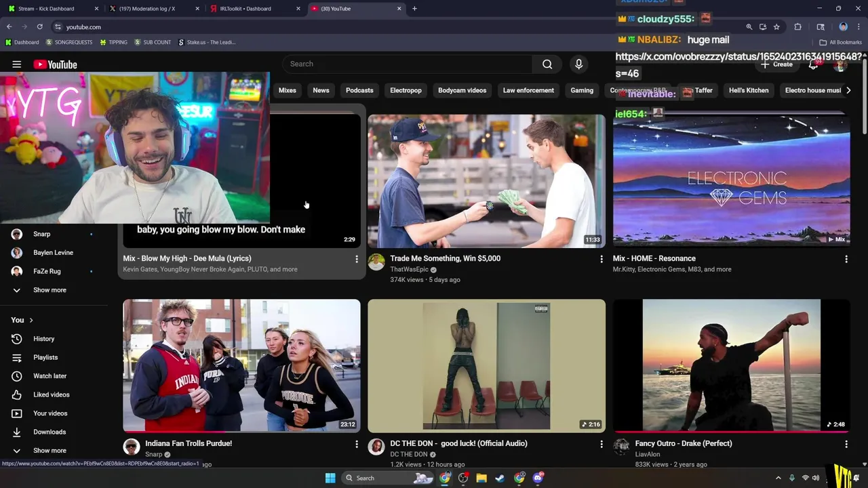Select the Gaming chip
This screenshot has height=488, width=868.
pyautogui.click(x=582, y=90)
